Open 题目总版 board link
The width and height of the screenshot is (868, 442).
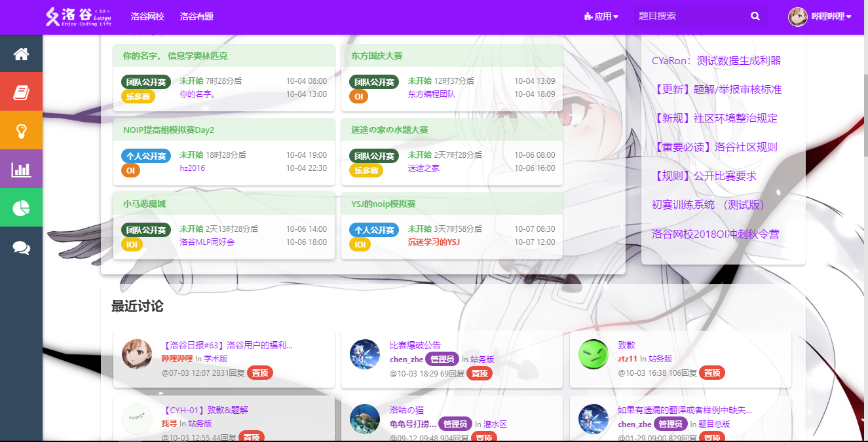click(x=714, y=424)
